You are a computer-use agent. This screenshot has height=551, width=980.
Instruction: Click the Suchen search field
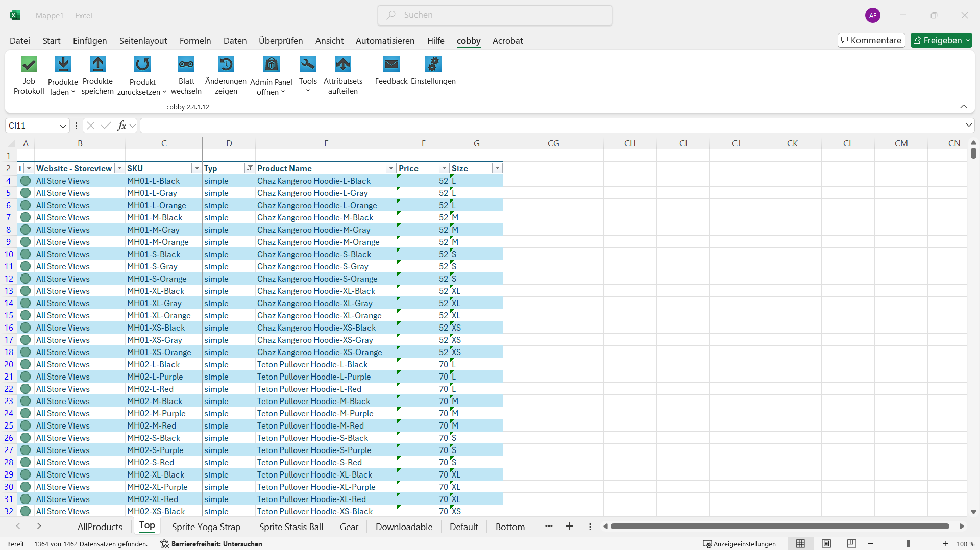coord(495,15)
